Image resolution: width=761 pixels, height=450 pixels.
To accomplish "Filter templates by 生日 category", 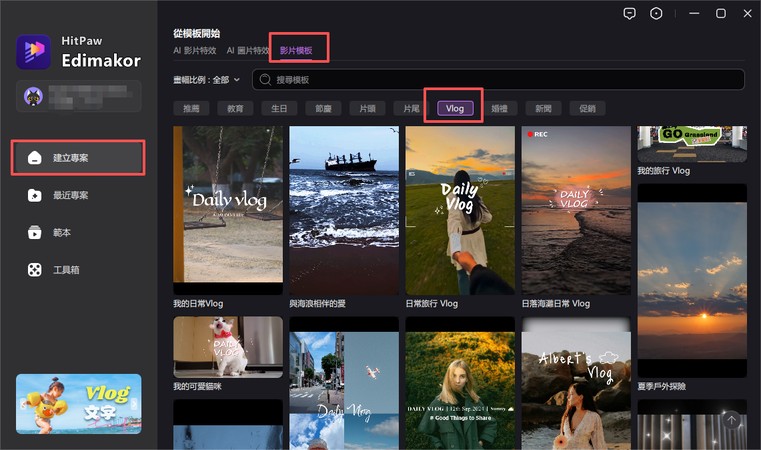I will [x=279, y=108].
